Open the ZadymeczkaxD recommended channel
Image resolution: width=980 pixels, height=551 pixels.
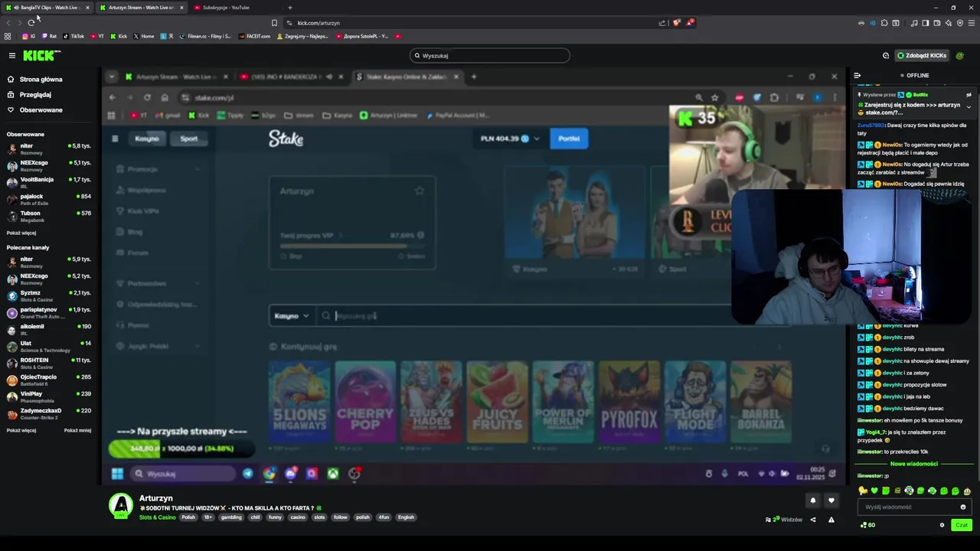click(x=48, y=413)
